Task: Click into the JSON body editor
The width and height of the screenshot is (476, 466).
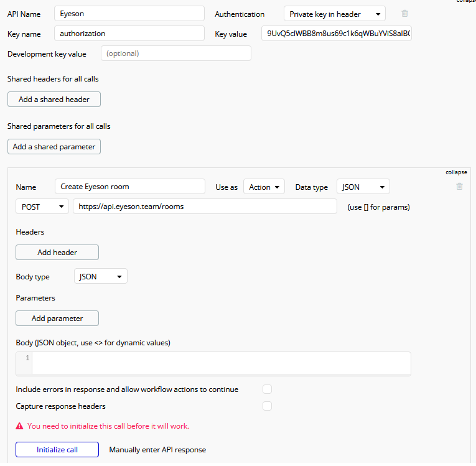Action: 221,363
